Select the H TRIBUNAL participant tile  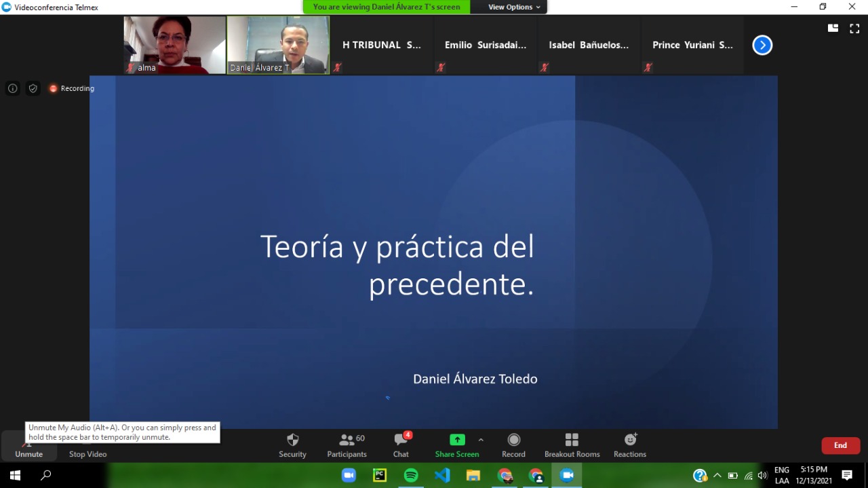(x=382, y=45)
